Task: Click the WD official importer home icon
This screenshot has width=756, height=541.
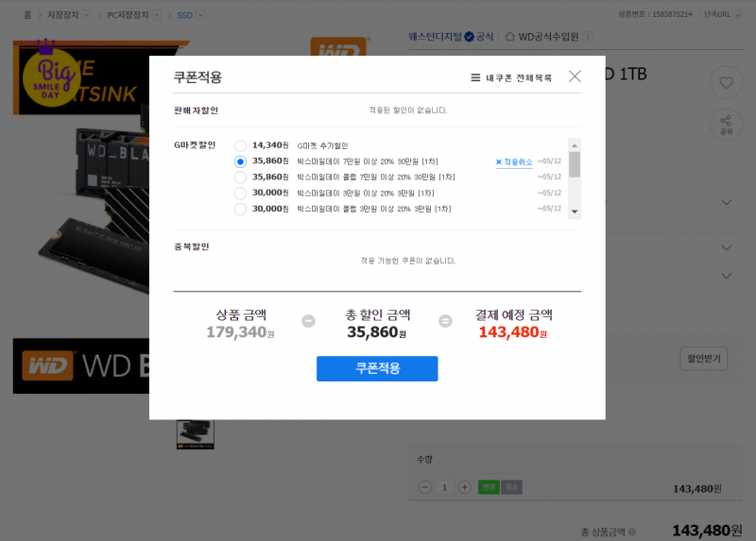Action: pos(509,37)
